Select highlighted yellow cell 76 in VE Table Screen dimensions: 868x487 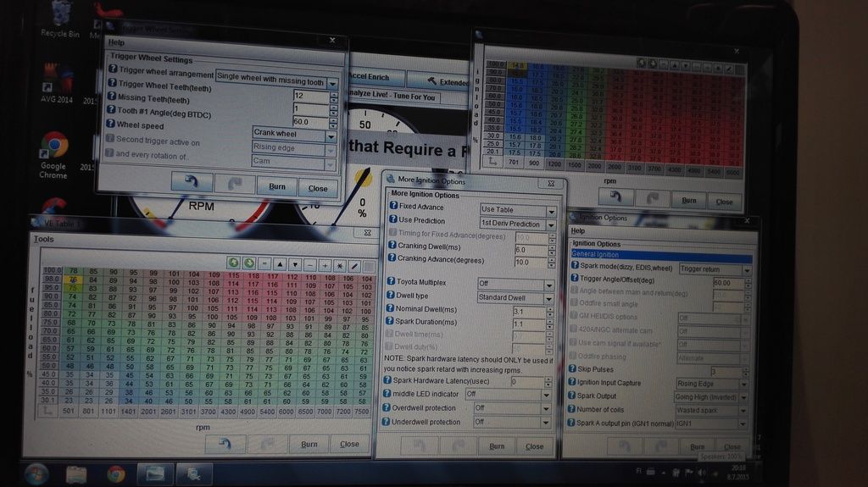(73, 279)
